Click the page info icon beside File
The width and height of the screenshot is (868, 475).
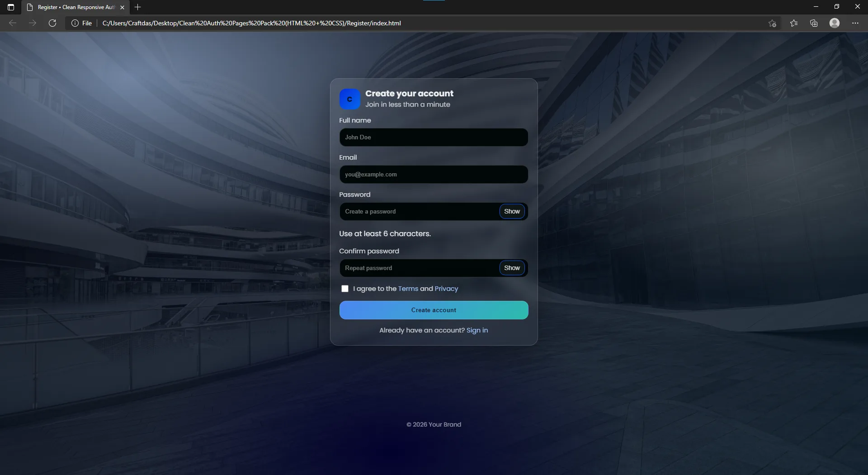pos(75,23)
